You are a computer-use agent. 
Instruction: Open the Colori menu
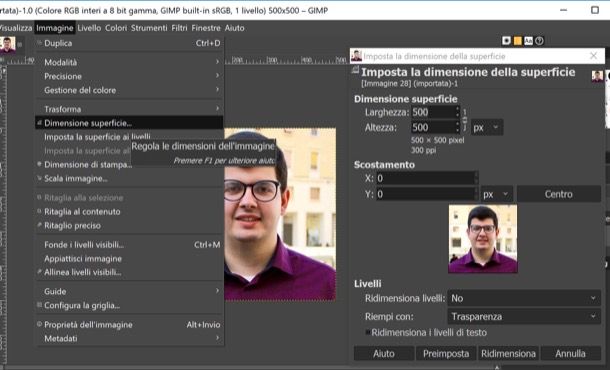tap(116, 28)
